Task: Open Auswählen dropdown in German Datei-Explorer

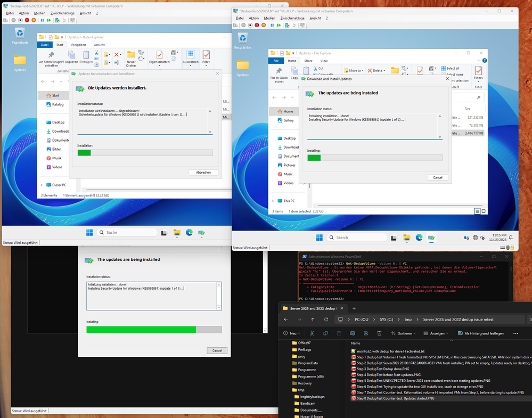Action: pyautogui.click(x=191, y=58)
